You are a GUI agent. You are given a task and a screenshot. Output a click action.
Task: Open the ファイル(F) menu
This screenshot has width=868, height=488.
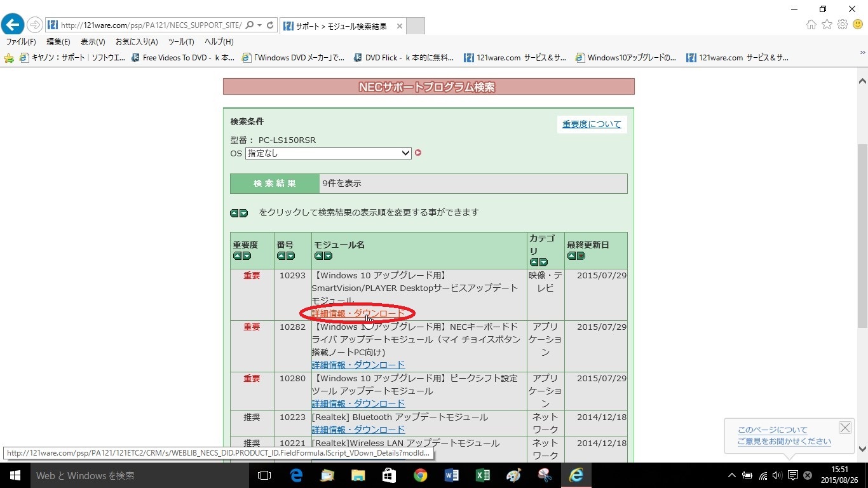click(x=21, y=42)
